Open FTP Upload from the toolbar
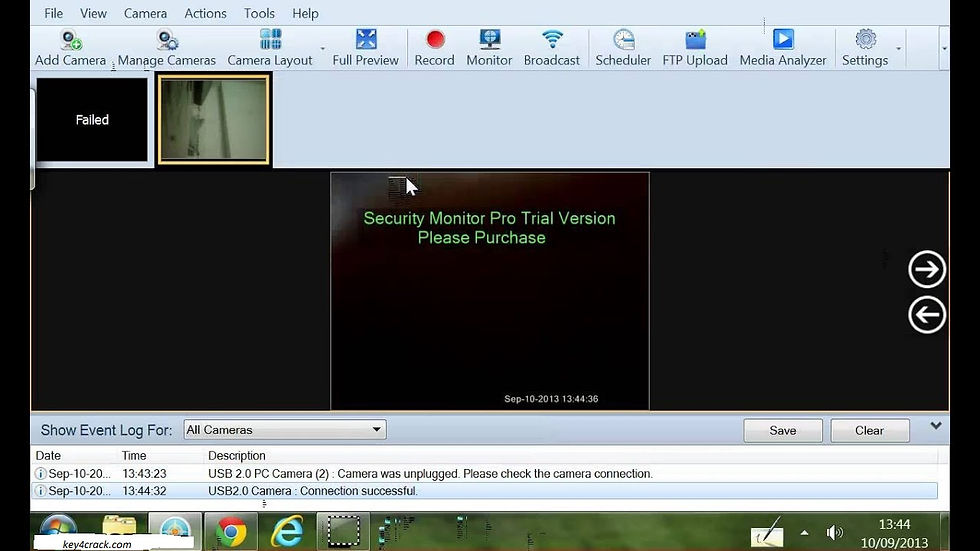980x551 pixels. pyautogui.click(x=695, y=48)
